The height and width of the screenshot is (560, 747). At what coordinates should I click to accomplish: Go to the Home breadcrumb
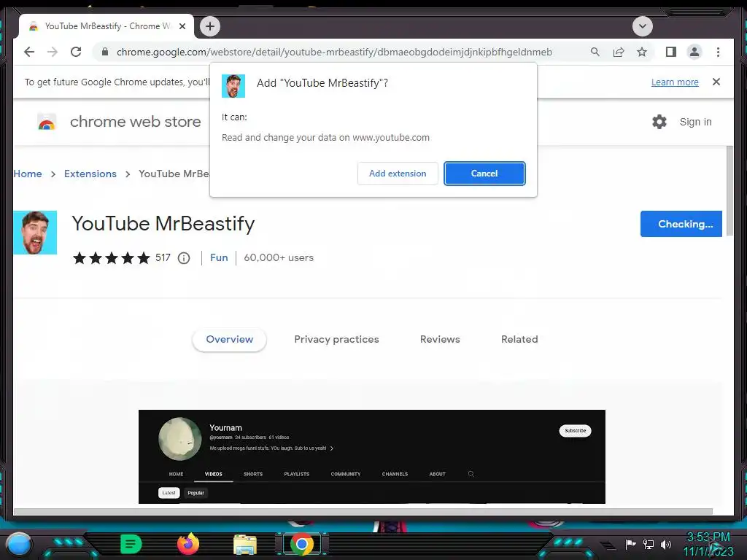[x=28, y=174]
